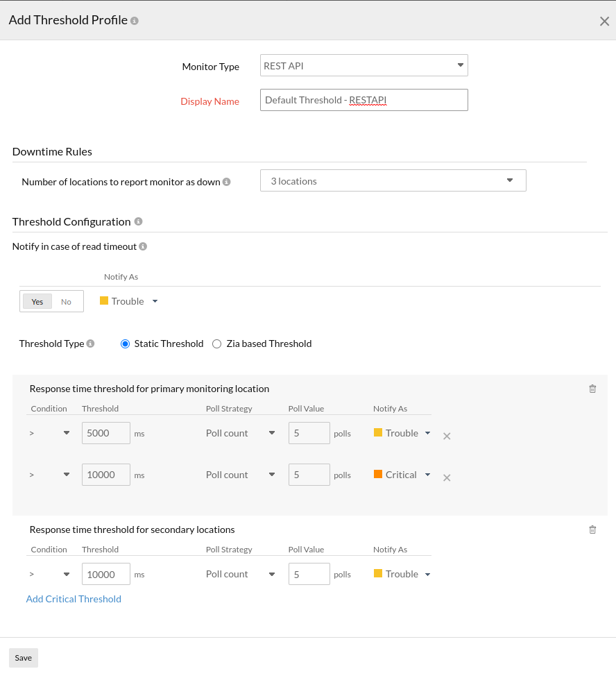Click the Add Critical Threshold link
The width and height of the screenshot is (616, 678).
tap(74, 598)
